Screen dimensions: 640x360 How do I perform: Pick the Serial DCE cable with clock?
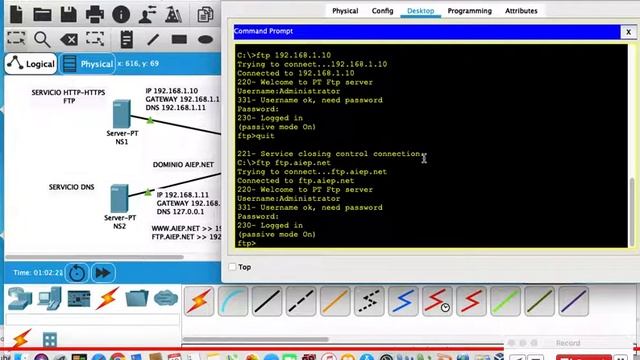[437, 301]
